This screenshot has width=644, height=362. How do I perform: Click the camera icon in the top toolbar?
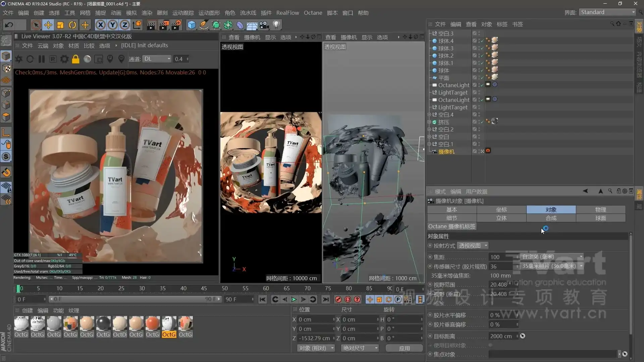point(264,25)
